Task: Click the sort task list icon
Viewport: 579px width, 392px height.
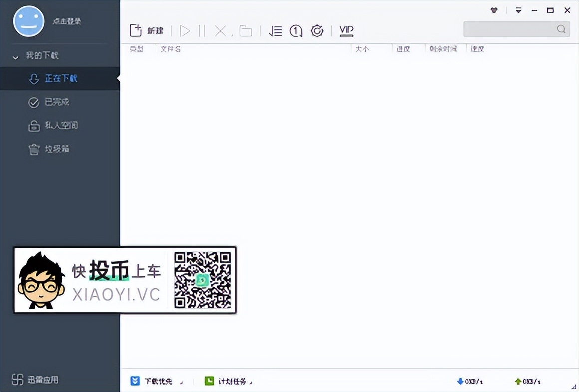Action: pos(275,31)
